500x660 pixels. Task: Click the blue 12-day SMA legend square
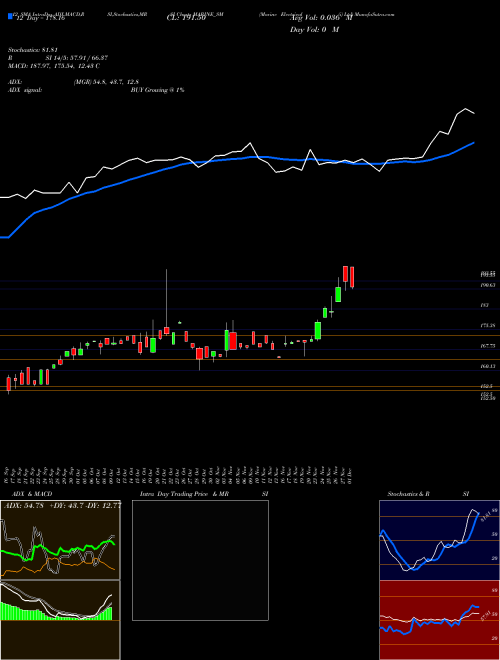tap(10, 17)
